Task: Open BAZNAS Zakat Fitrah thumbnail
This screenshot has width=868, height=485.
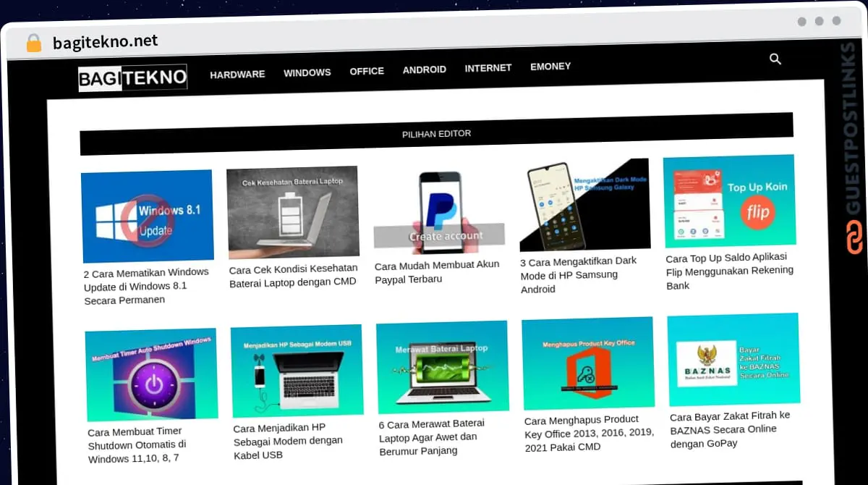Action: click(x=734, y=360)
